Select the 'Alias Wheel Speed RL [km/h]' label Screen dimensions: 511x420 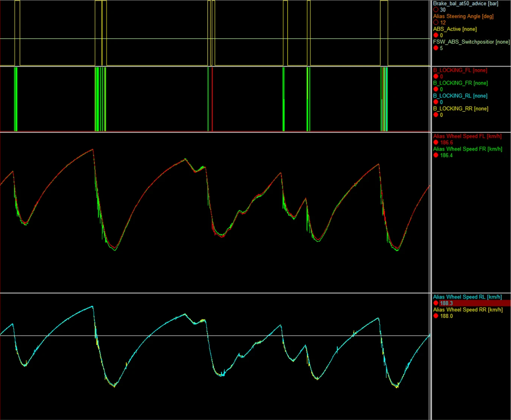click(x=467, y=297)
